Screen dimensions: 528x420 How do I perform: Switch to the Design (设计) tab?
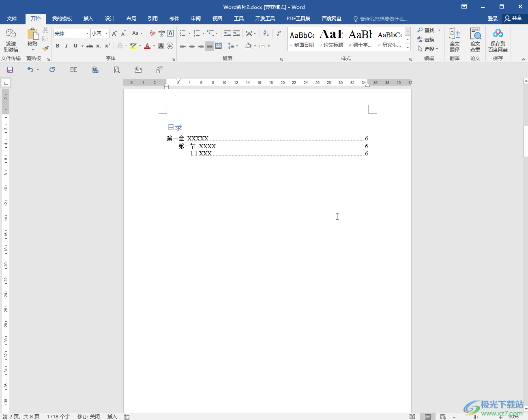coord(110,19)
